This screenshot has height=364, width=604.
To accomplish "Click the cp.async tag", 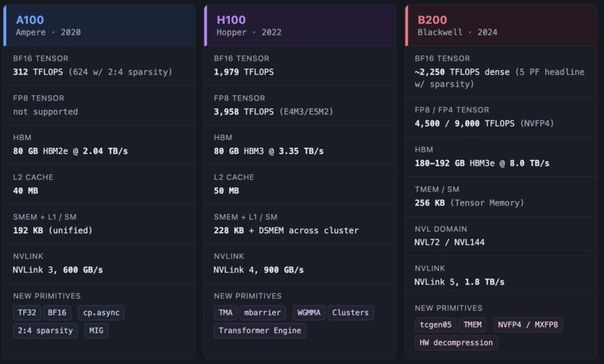I will (101, 313).
